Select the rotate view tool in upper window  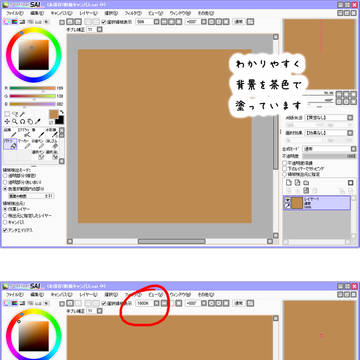22,121
